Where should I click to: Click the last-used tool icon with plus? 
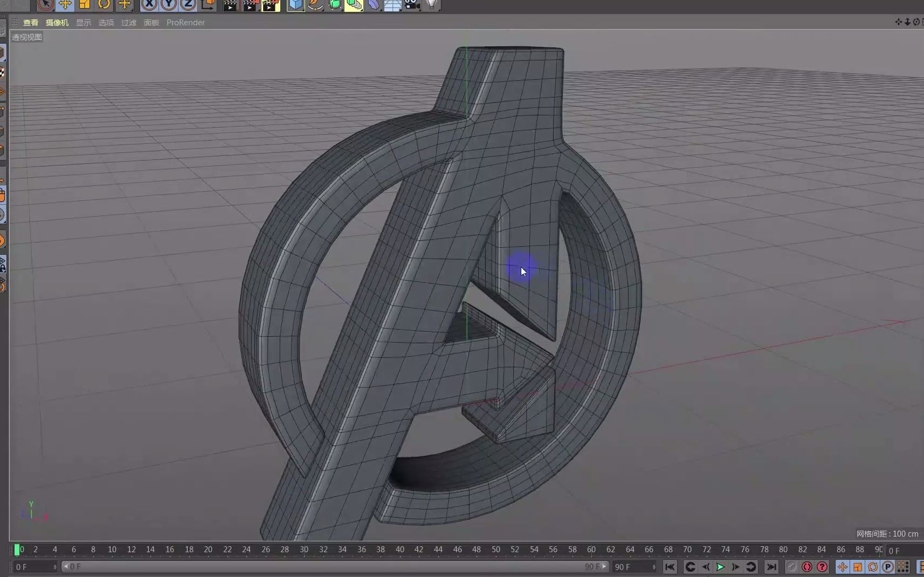pyautogui.click(x=125, y=5)
